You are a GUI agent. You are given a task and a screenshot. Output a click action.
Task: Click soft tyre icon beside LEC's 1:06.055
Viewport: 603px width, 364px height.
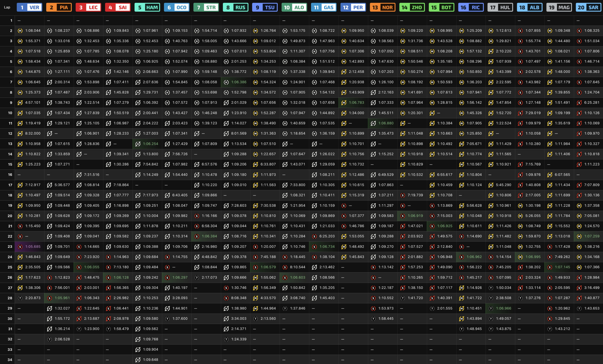pyautogui.click(x=79, y=267)
